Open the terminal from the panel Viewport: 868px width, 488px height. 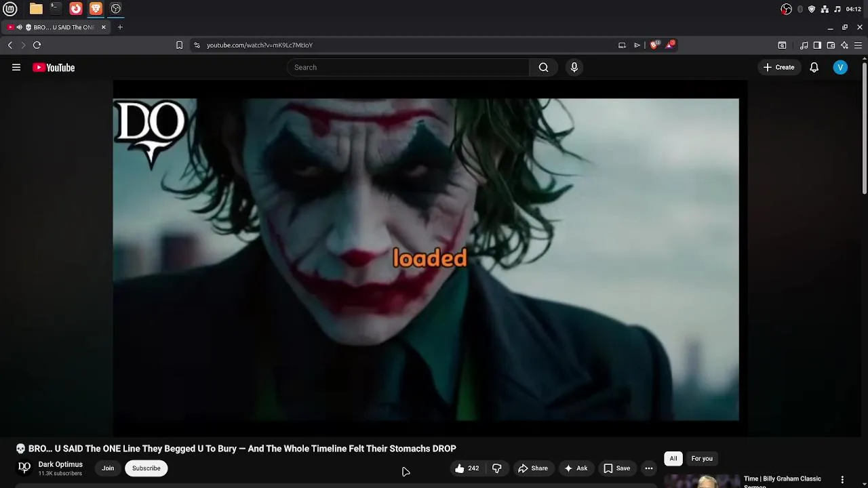(x=56, y=9)
